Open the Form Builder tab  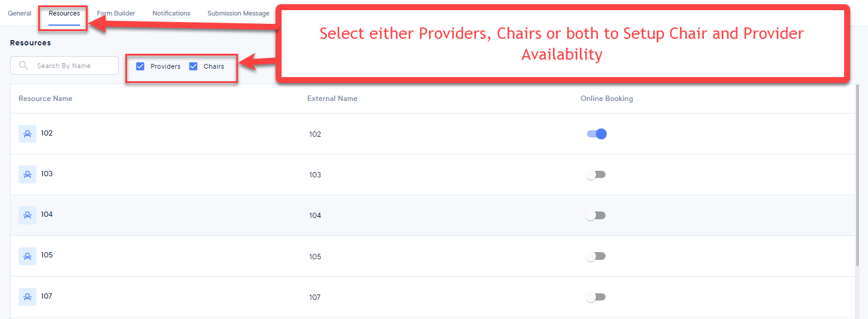pyautogui.click(x=116, y=13)
